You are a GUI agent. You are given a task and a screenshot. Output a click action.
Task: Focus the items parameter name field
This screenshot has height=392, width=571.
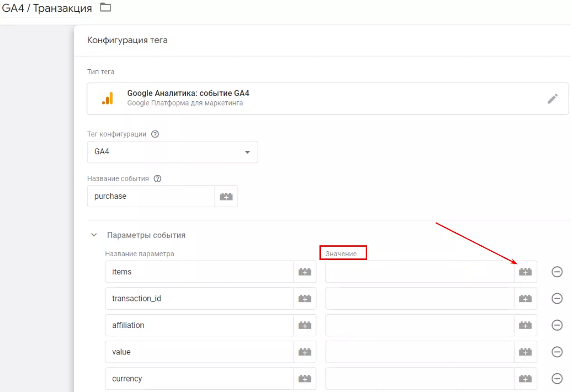(199, 272)
